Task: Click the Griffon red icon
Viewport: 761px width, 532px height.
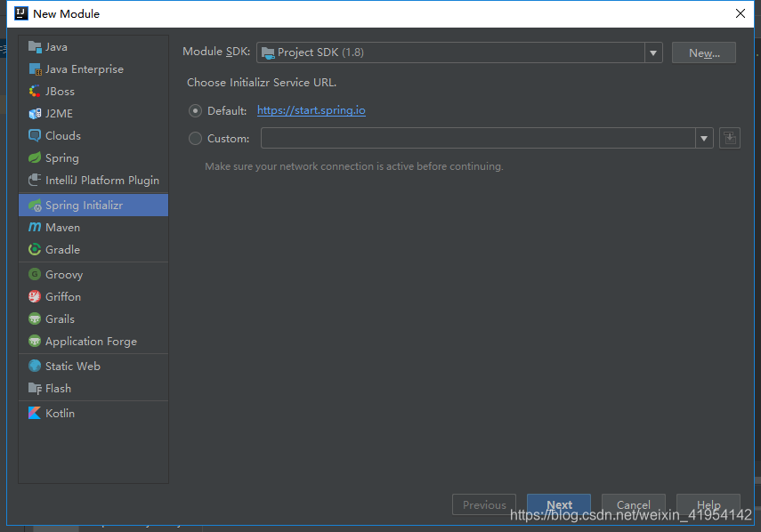Action: [x=35, y=297]
